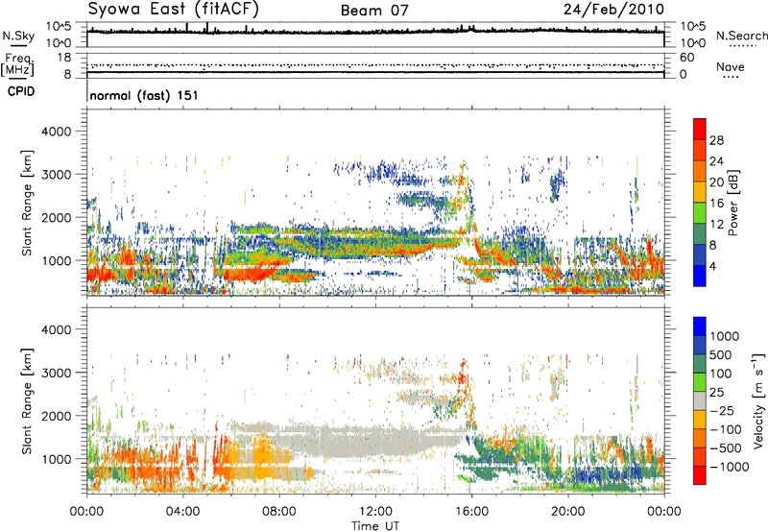Image resolution: width=768 pixels, height=532 pixels.
Task: Select the '-25' value on velocity scale
Action: 722,411
